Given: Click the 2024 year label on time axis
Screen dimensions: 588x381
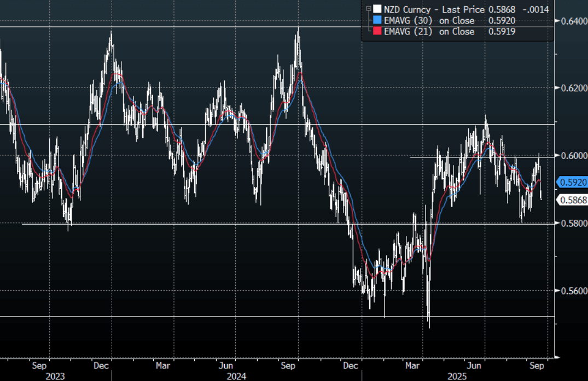Looking at the screenshot, I should tap(236, 376).
